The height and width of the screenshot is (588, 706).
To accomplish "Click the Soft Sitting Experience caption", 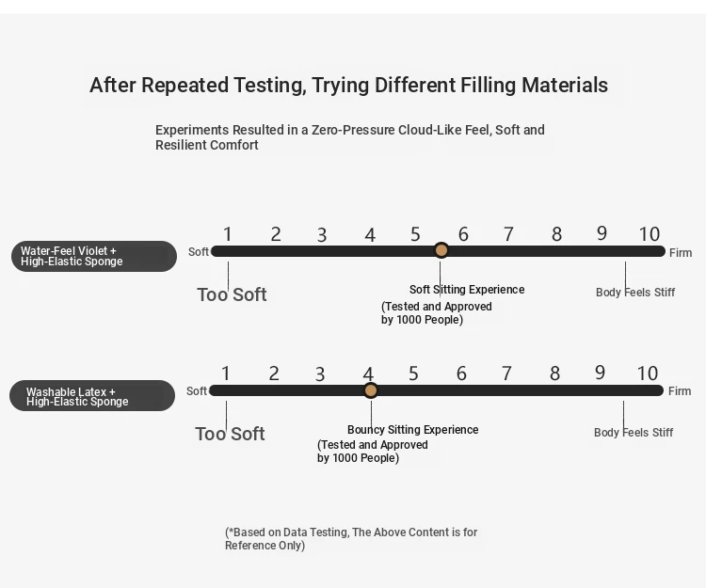I will 467,289.
